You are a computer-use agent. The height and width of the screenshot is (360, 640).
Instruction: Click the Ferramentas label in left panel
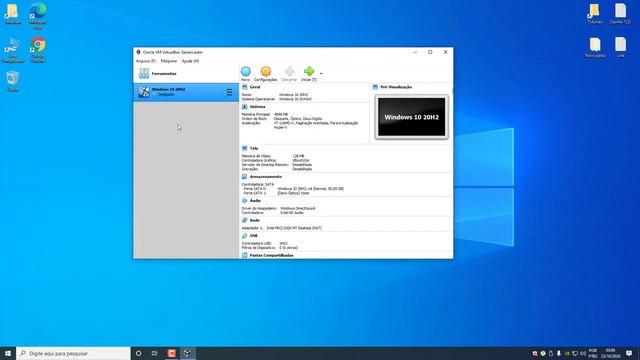[x=164, y=73]
